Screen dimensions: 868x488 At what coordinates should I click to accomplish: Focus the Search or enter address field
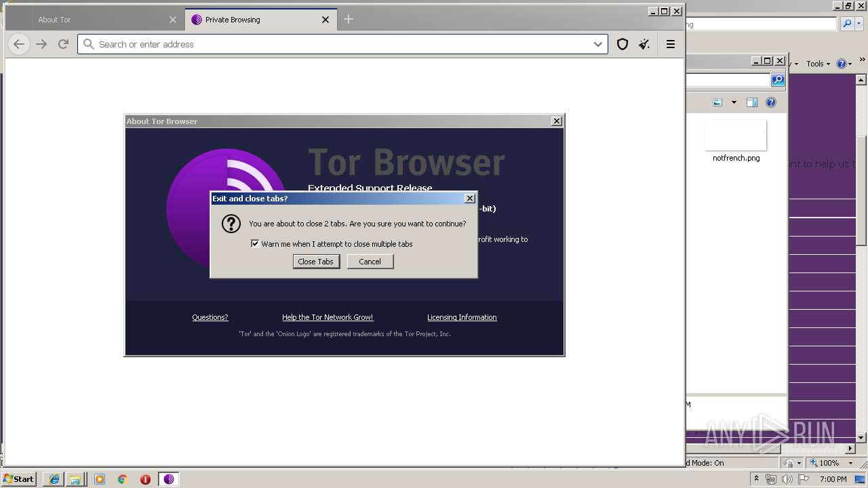[x=342, y=44]
